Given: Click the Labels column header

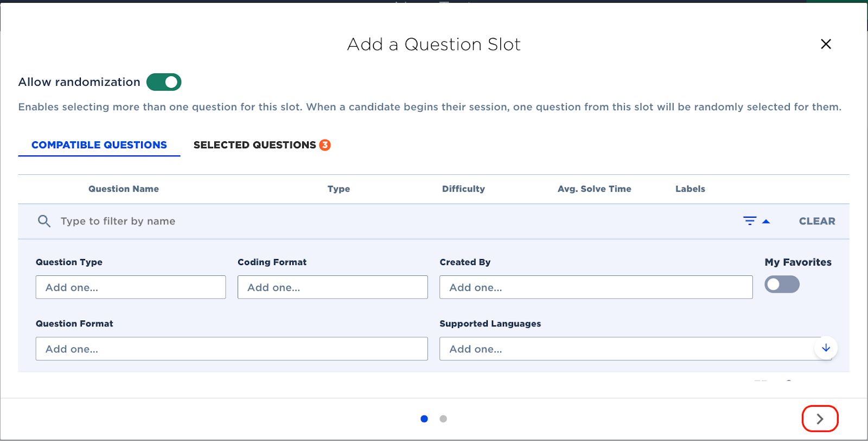Looking at the screenshot, I should 690,189.
